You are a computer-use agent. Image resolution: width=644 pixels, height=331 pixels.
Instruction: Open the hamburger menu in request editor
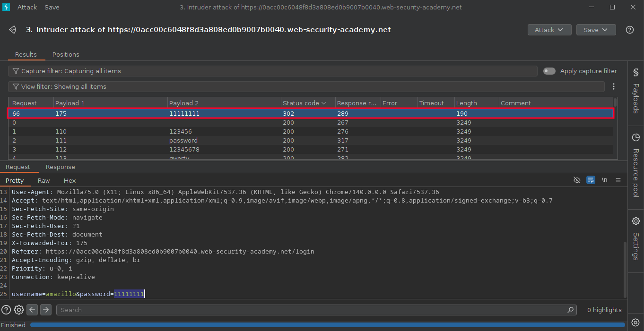[x=618, y=180]
